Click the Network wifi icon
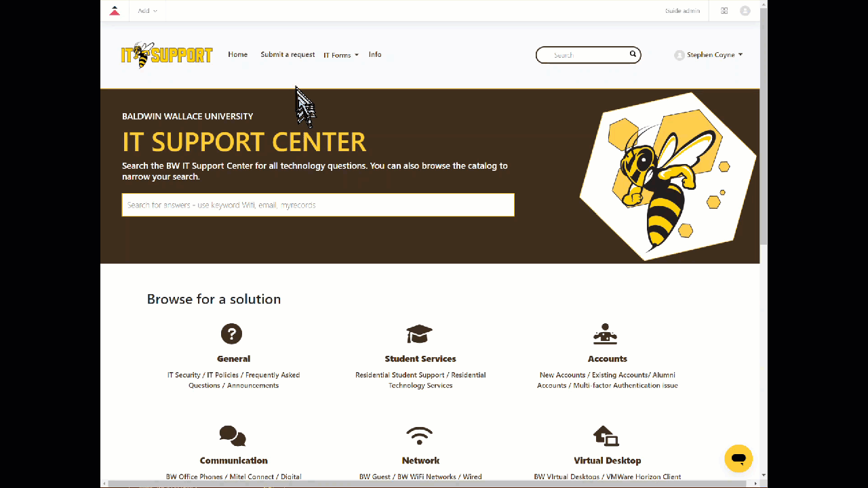The height and width of the screenshot is (488, 868). click(420, 435)
